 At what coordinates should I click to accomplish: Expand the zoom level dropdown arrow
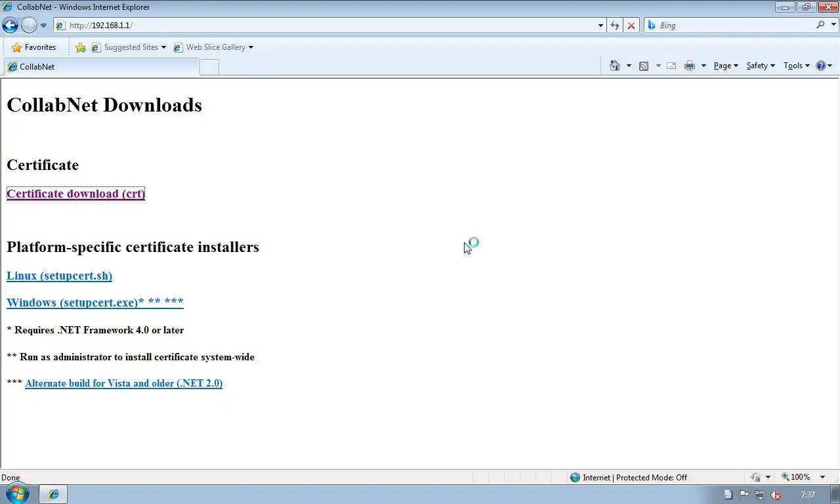coord(822,478)
